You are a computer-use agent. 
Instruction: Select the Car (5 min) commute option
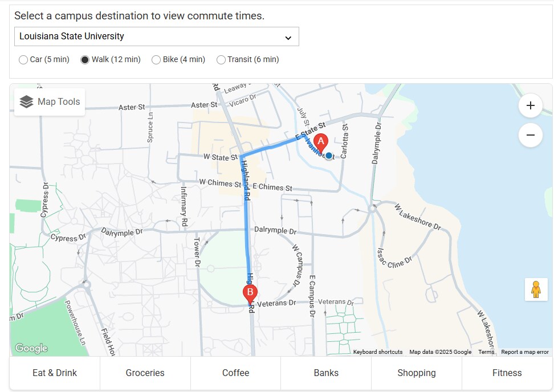pos(23,60)
